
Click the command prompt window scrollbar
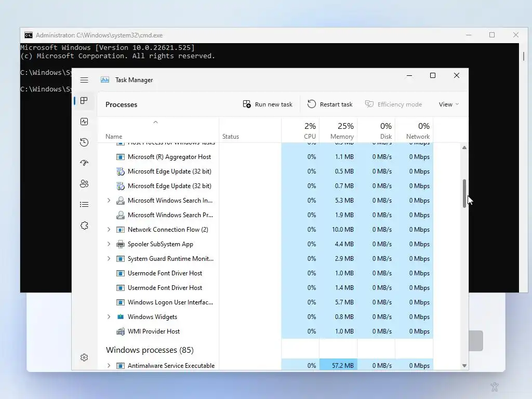pos(524,56)
